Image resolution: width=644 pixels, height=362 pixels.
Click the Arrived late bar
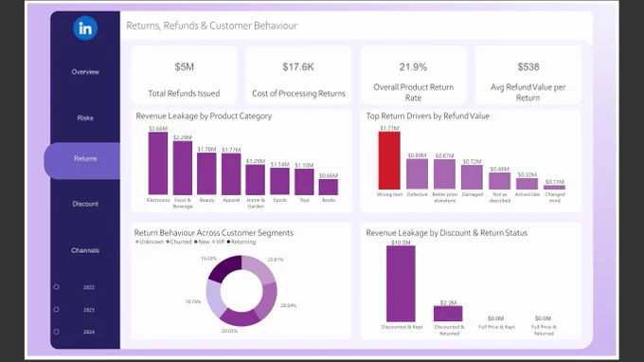[x=527, y=184]
